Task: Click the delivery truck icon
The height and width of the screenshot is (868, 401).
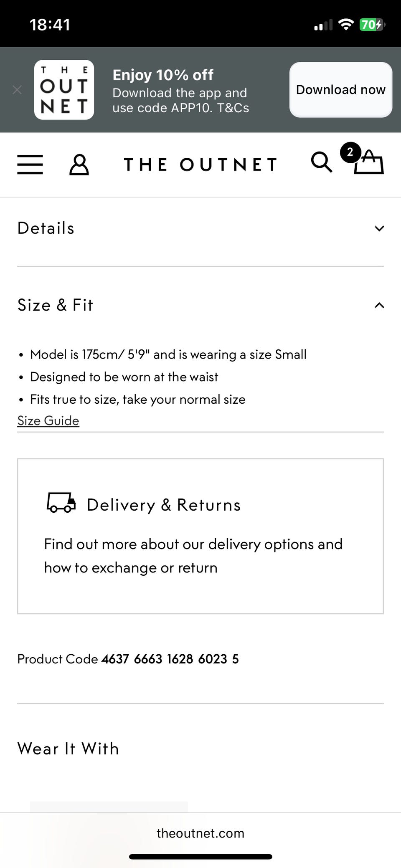Action: (x=61, y=502)
